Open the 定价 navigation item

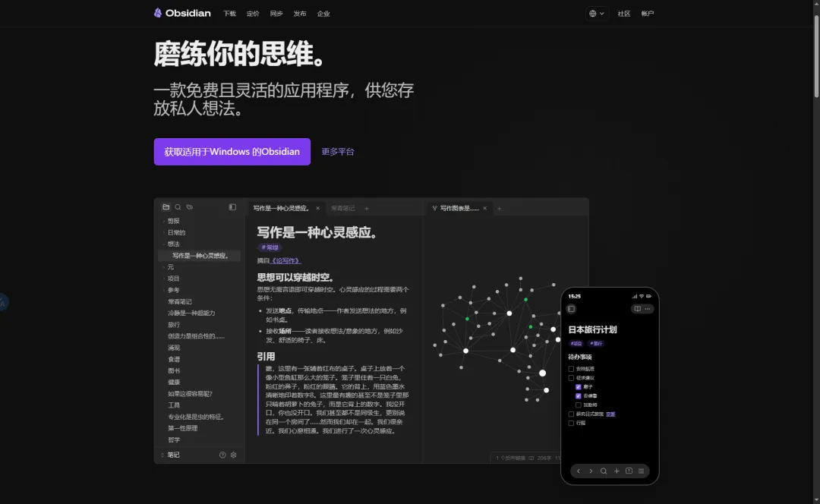pos(253,14)
